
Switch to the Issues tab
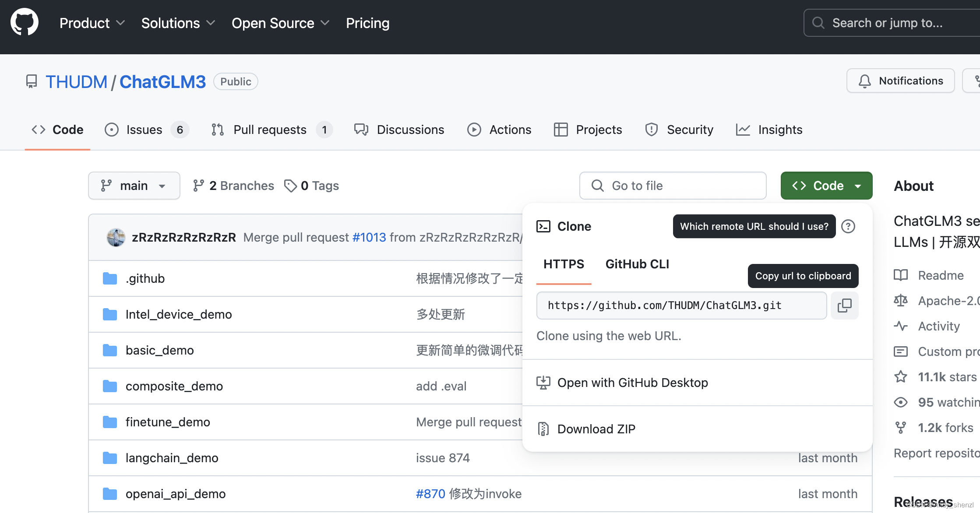tap(147, 130)
